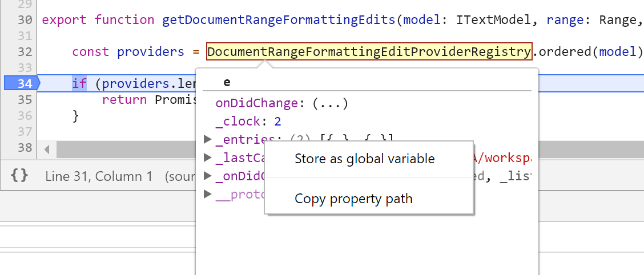Click highlighted DocumentRangeFormattingEditProviderRegistry identifier
The image size is (644, 275).
[369, 52]
